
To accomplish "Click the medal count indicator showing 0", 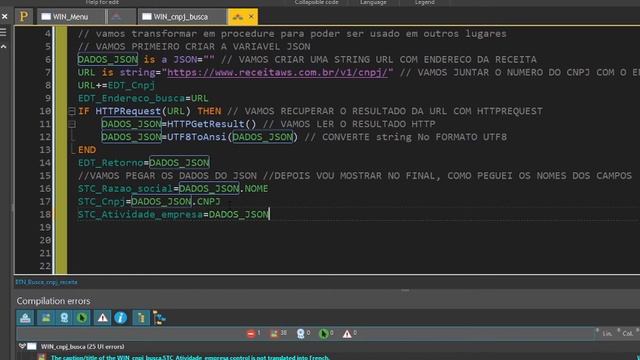I will [303, 333].
